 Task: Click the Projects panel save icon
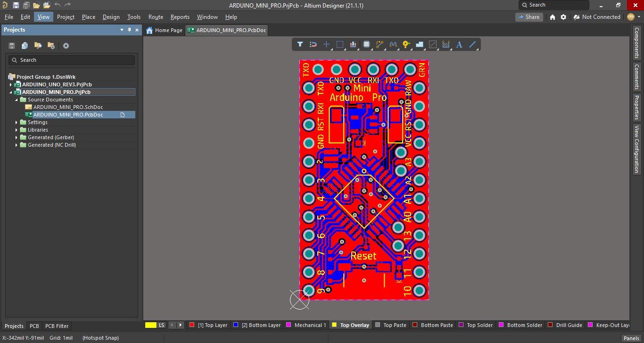(x=12, y=46)
